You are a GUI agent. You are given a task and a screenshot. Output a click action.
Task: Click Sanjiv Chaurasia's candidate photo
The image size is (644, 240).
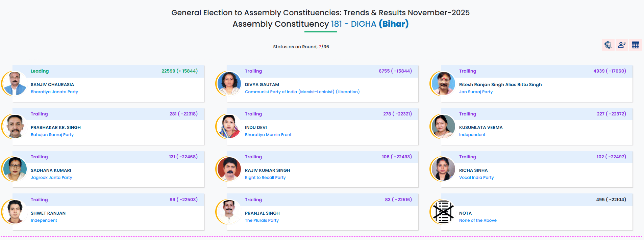click(x=15, y=83)
